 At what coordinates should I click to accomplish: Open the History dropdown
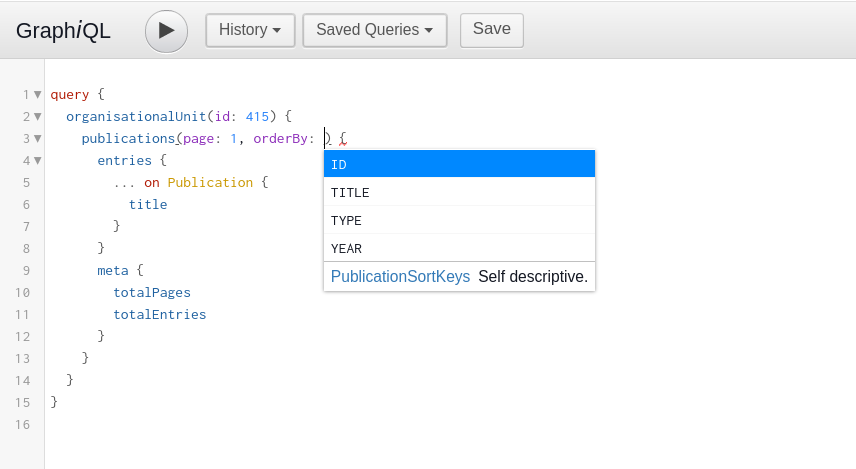250,30
